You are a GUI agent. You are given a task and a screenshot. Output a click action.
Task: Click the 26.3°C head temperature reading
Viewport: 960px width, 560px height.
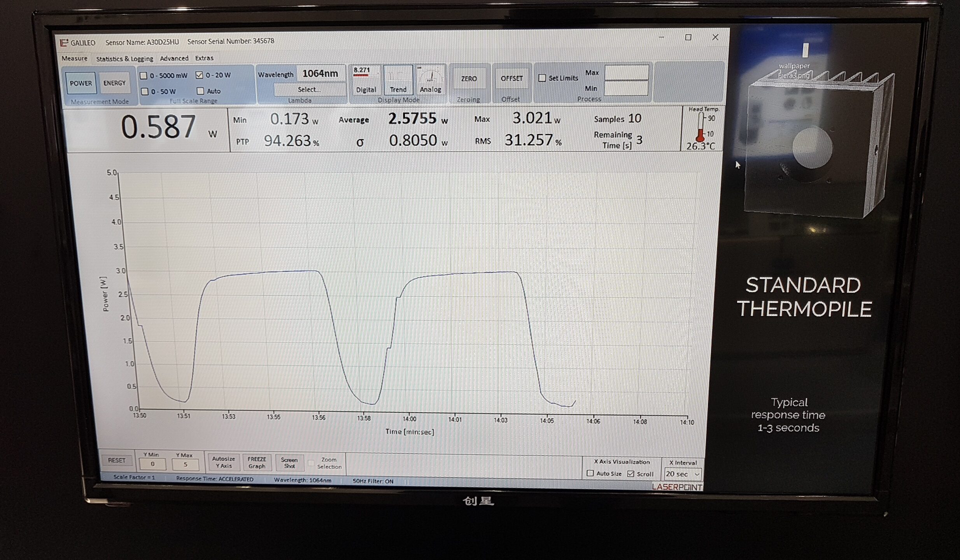click(701, 146)
